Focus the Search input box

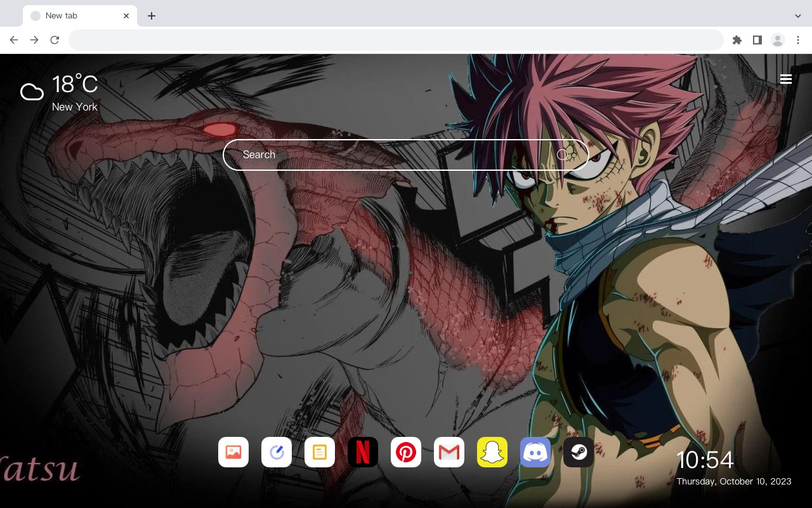[x=406, y=155]
